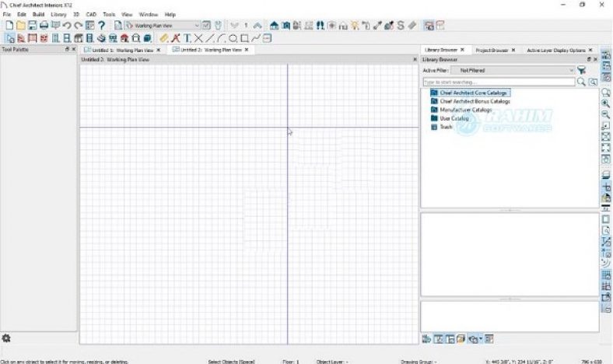Click the Zoom Out magnifier on right toolbar
Viewport: 613px width, 364px height.
tap(605, 114)
